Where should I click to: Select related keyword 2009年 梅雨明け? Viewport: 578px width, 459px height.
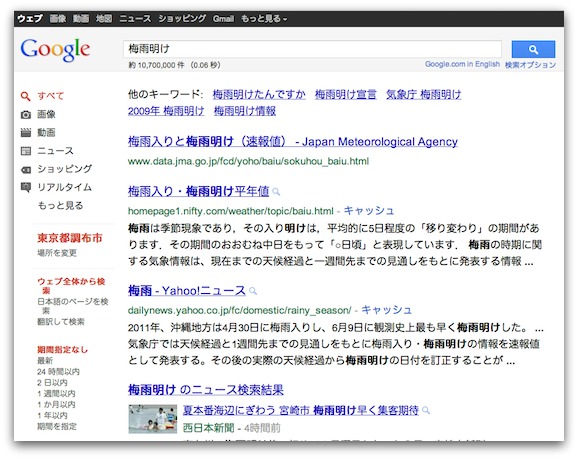(166, 111)
